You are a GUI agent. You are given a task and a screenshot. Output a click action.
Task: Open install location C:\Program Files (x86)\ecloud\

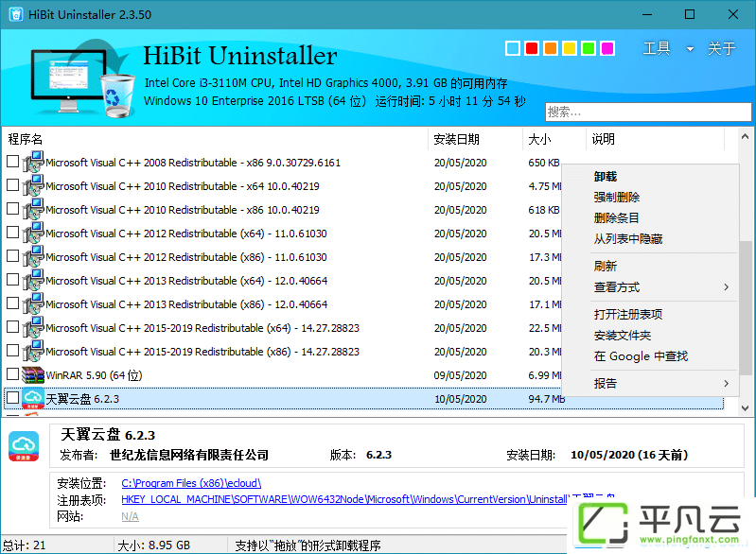191,483
